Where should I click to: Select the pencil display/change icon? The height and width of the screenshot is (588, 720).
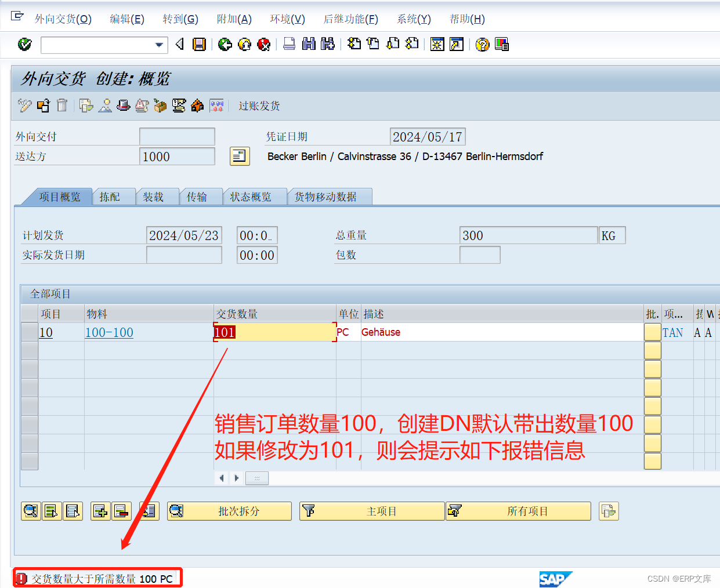coord(24,106)
